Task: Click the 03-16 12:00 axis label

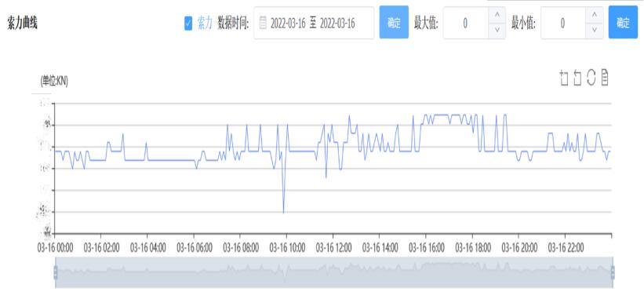Action: pyautogui.click(x=333, y=248)
